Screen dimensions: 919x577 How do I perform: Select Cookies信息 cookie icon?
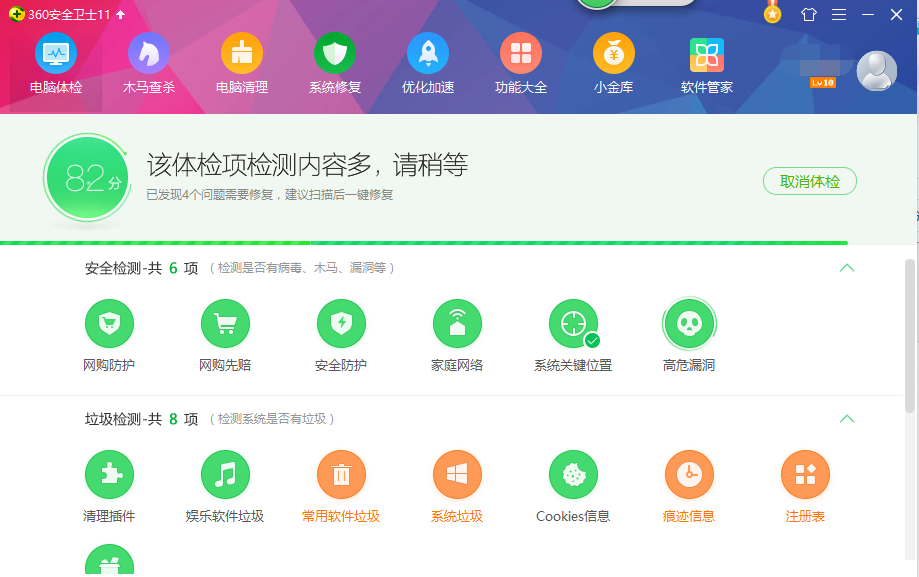click(573, 474)
